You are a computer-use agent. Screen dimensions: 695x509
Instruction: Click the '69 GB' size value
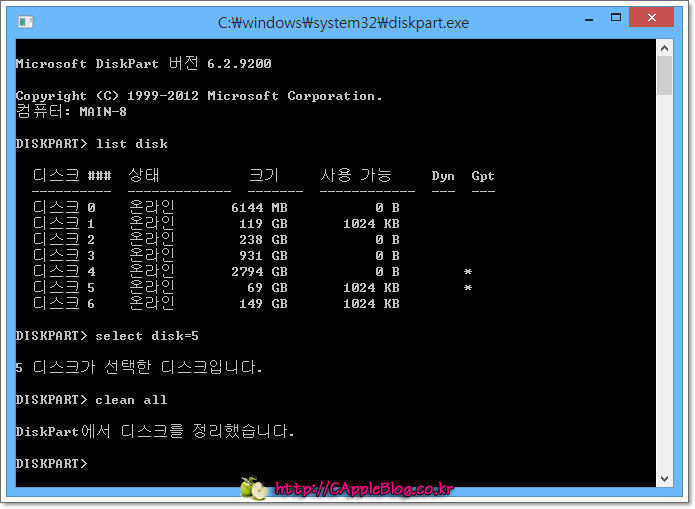click(267, 287)
